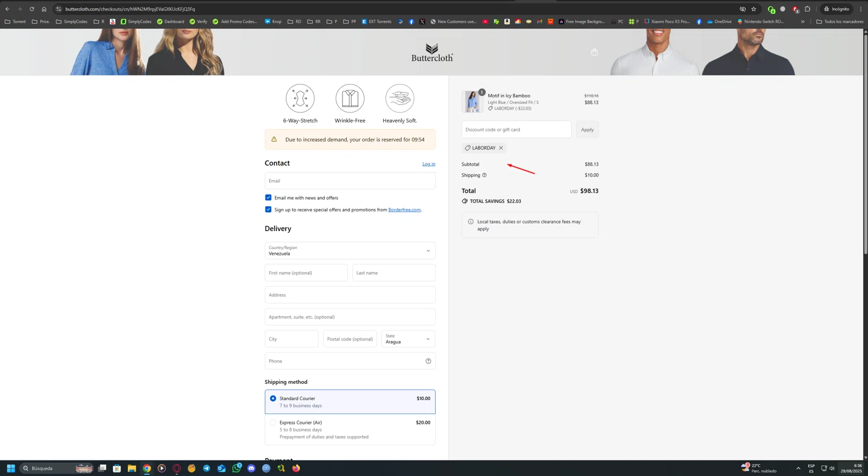Screen dimensions: 868x476
Task: Open the X (Twitter) bookmark
Action: 422,21
